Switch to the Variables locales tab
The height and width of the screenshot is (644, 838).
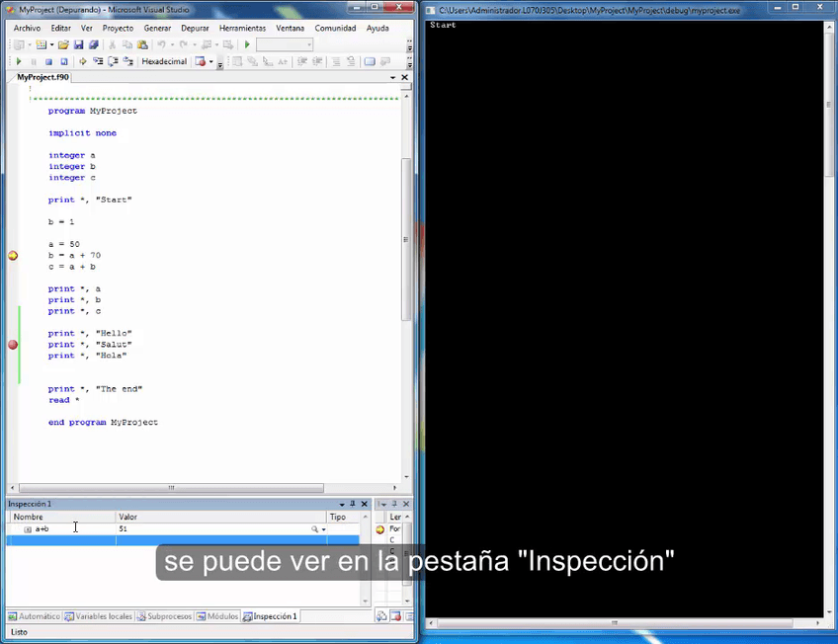pyautogui.click(x=99, y=616)
